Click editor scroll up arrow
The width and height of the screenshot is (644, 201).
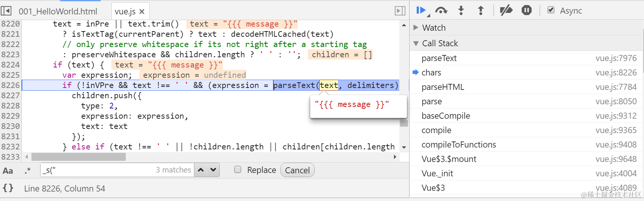coord(404,25)
